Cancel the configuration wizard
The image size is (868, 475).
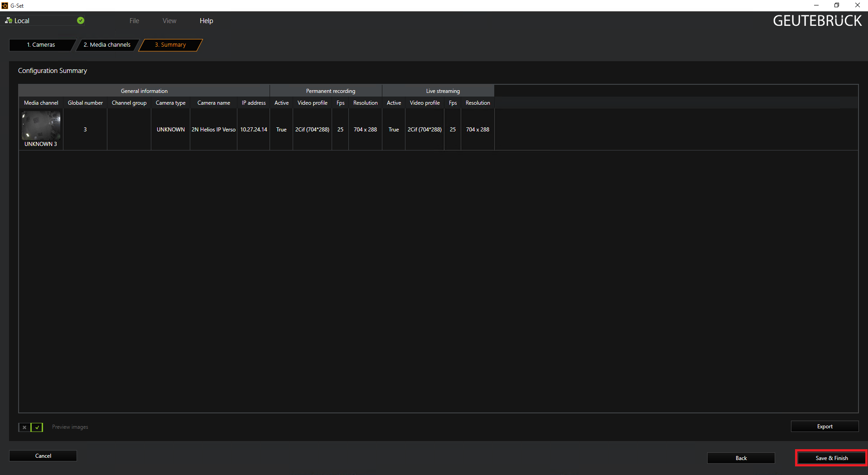(43, 456)
